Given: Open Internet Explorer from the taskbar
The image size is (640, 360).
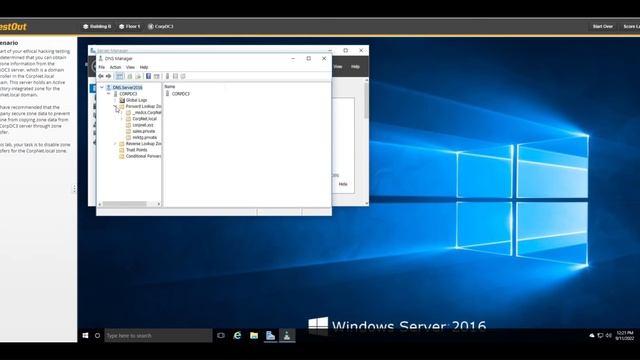Looking at the screenshot, I should pyautogui.click(x=237, y=336).
